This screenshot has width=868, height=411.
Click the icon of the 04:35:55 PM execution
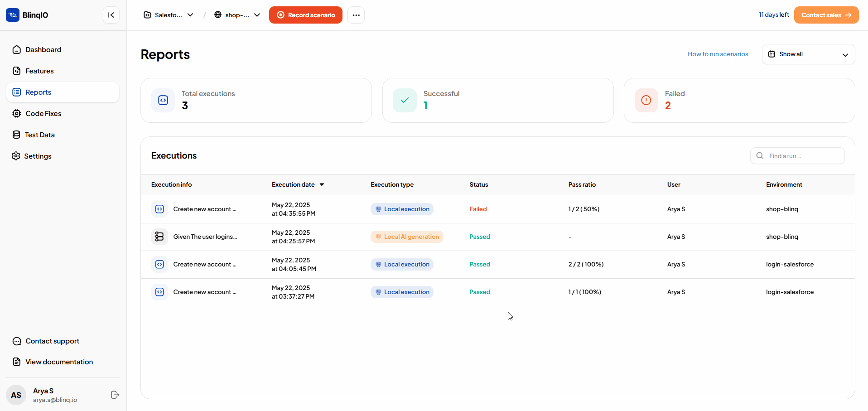(x=159, y=209)
